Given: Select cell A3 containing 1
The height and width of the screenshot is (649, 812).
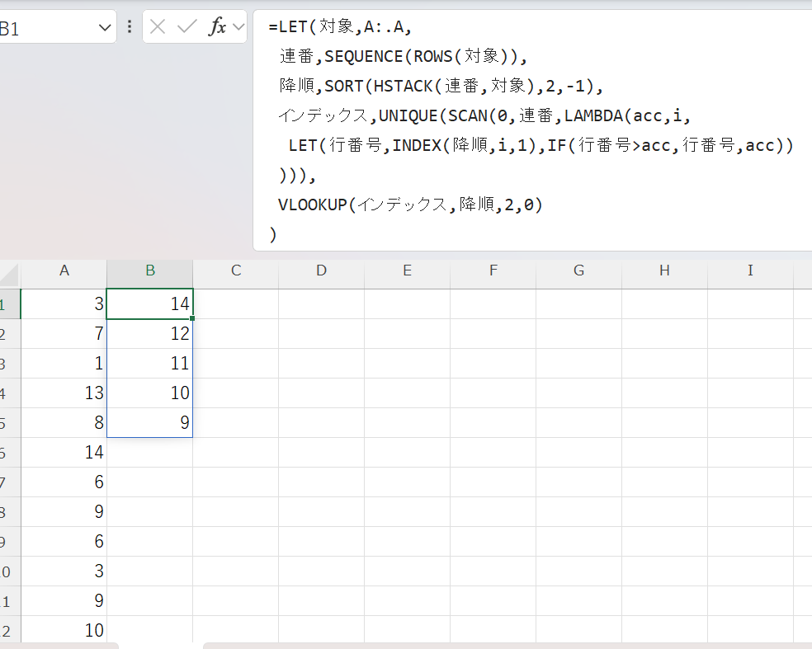Looking at the screenshot, I should coord(64,364).
